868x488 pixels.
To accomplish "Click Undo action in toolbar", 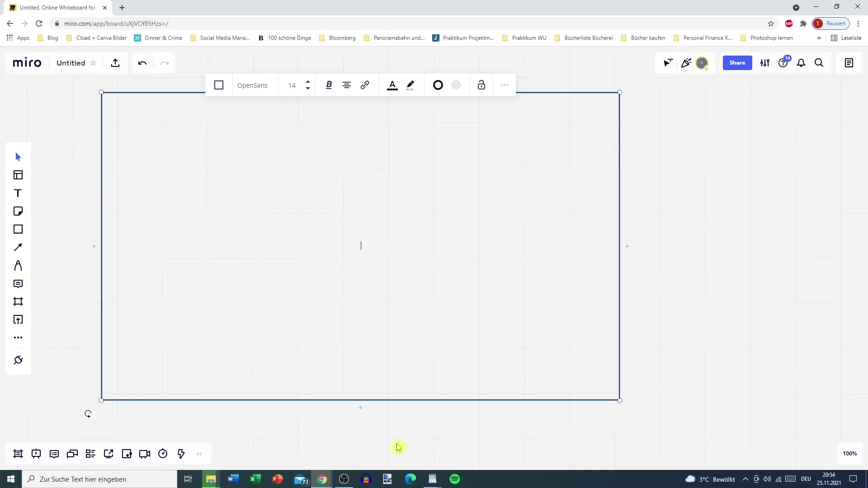I will coord(142,62).
